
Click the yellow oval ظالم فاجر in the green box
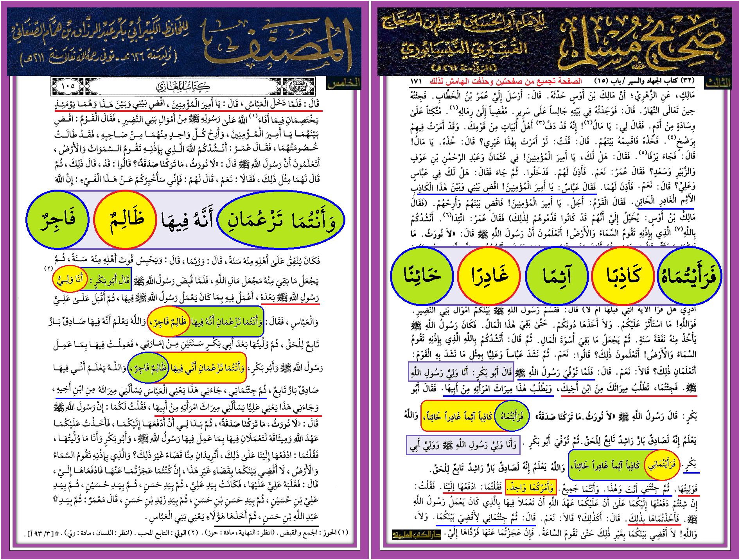169,321
